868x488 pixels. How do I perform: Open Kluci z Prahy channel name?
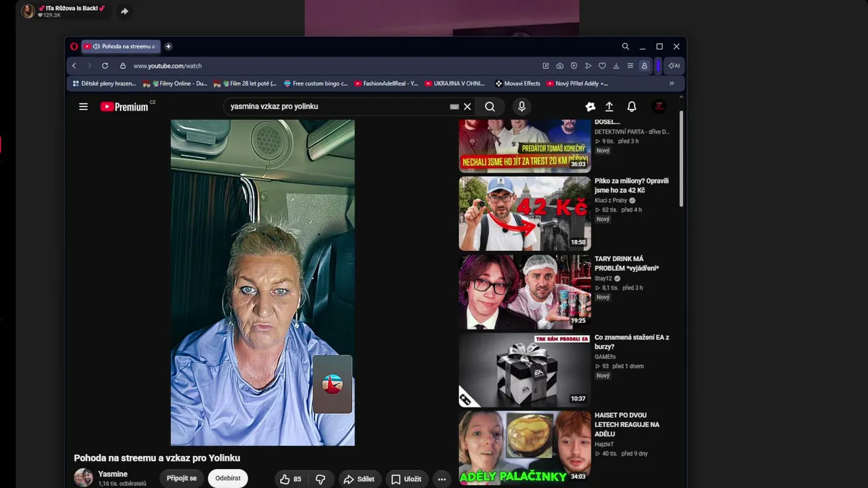(611, 201)
